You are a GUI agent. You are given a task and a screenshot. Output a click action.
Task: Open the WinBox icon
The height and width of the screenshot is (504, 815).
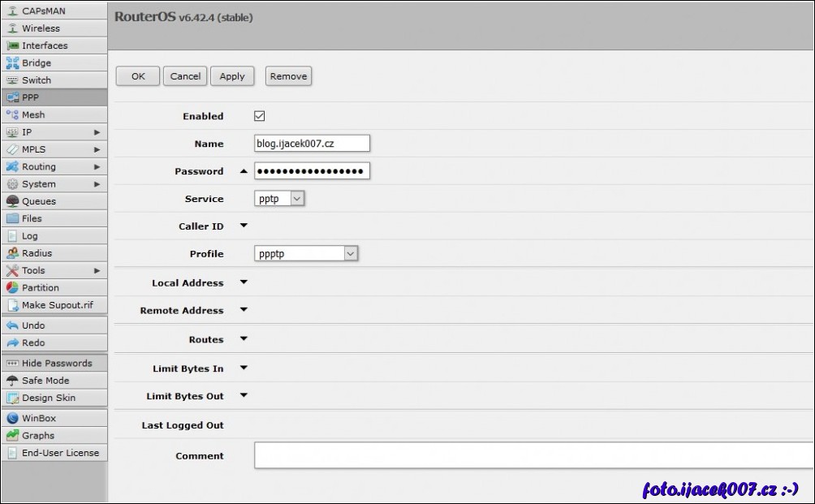point(12,419)
